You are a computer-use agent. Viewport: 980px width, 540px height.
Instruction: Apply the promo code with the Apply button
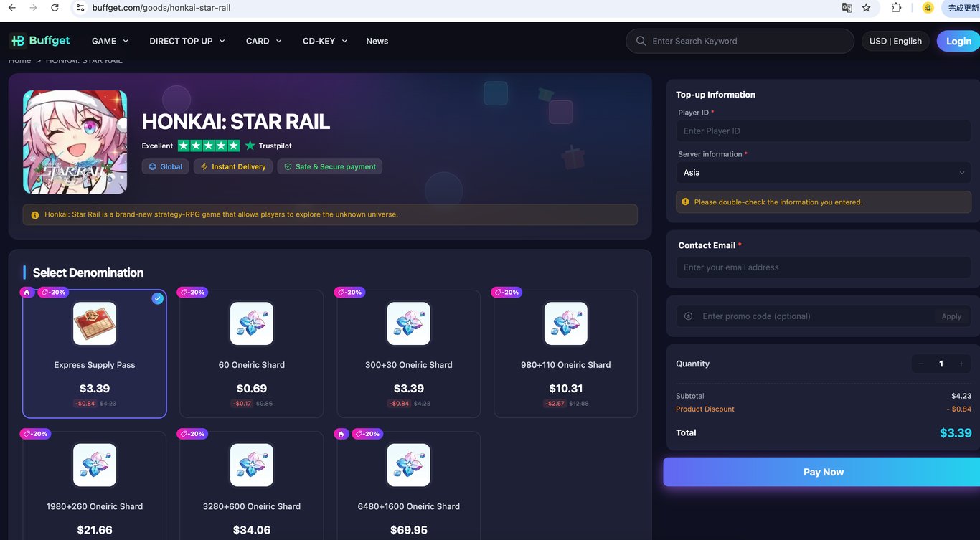click(x=951, y=316)
